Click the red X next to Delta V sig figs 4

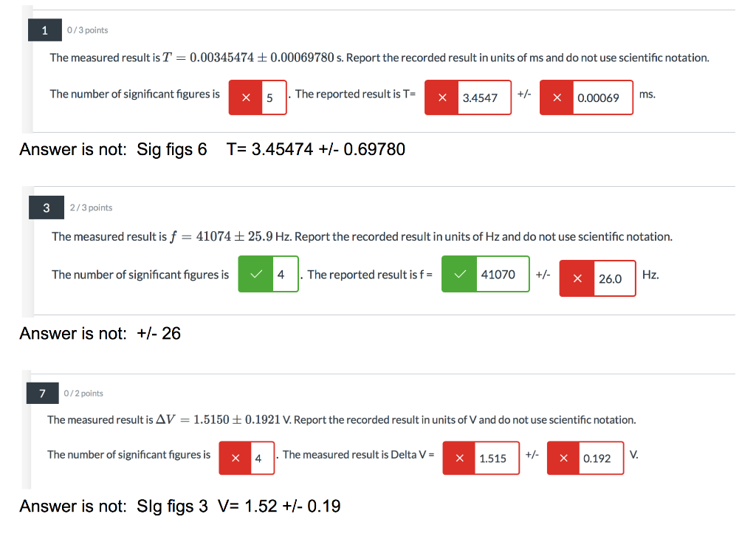[x=234, y=458]
